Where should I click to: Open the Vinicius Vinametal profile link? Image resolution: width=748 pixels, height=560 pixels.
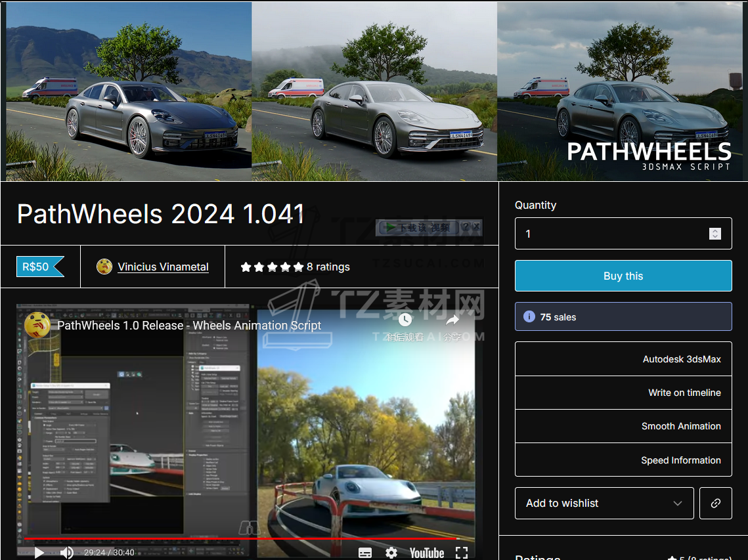(163, 267)
